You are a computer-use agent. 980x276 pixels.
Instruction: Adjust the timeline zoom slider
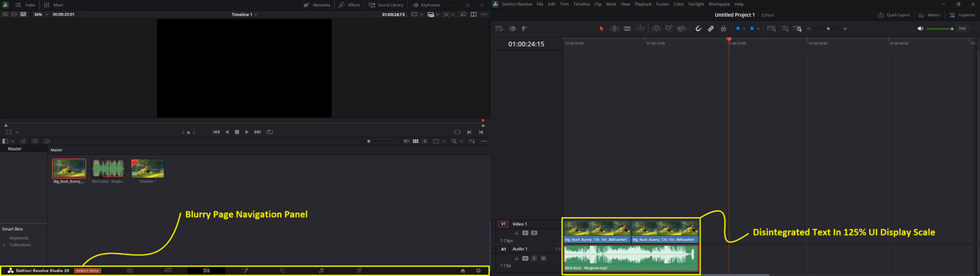828,28
